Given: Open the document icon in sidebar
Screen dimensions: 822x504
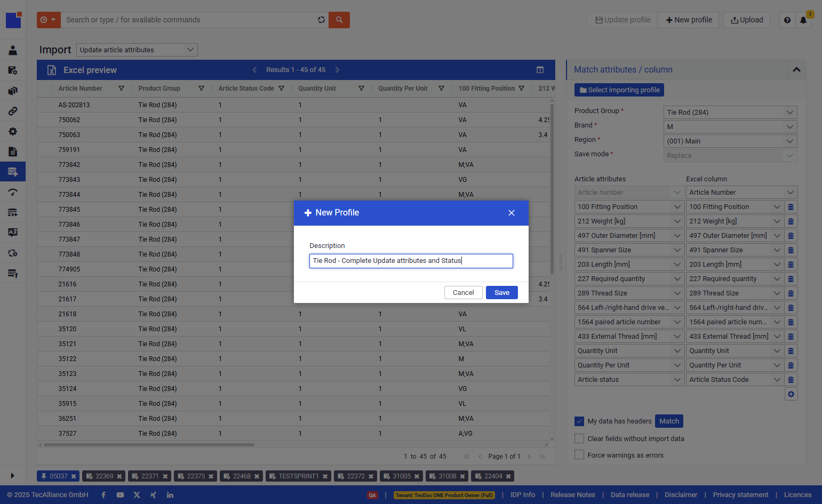Looking at the screenshot, I should tap(13, 151).
